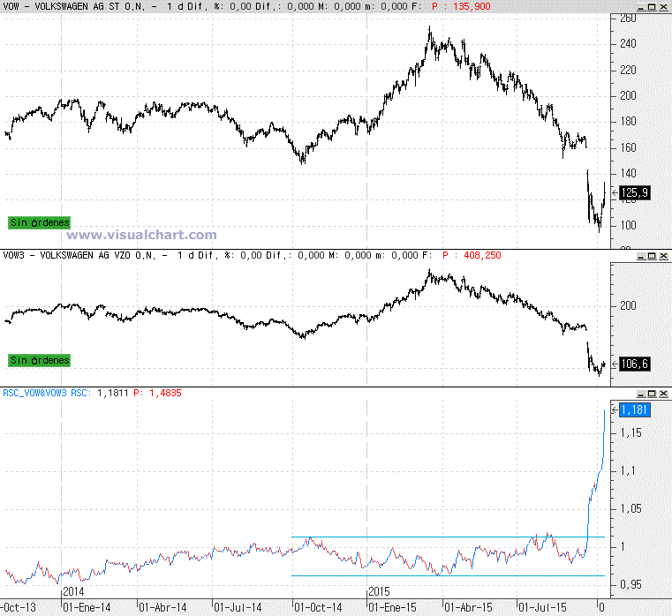Select VOW3 - VOLKSWAGEN AG VZO title
The width and height of the screenshot is (672, 616).
click(x=79, y=255)
